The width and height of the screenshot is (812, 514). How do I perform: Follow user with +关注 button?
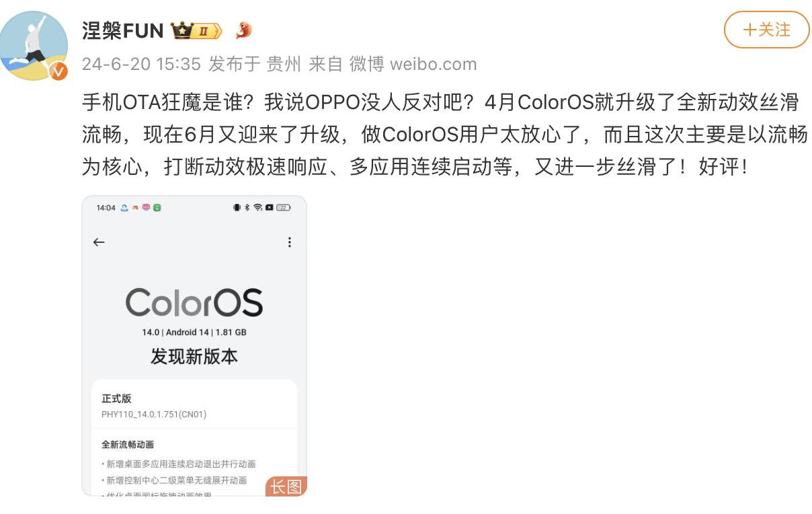[x=767, y=30]
